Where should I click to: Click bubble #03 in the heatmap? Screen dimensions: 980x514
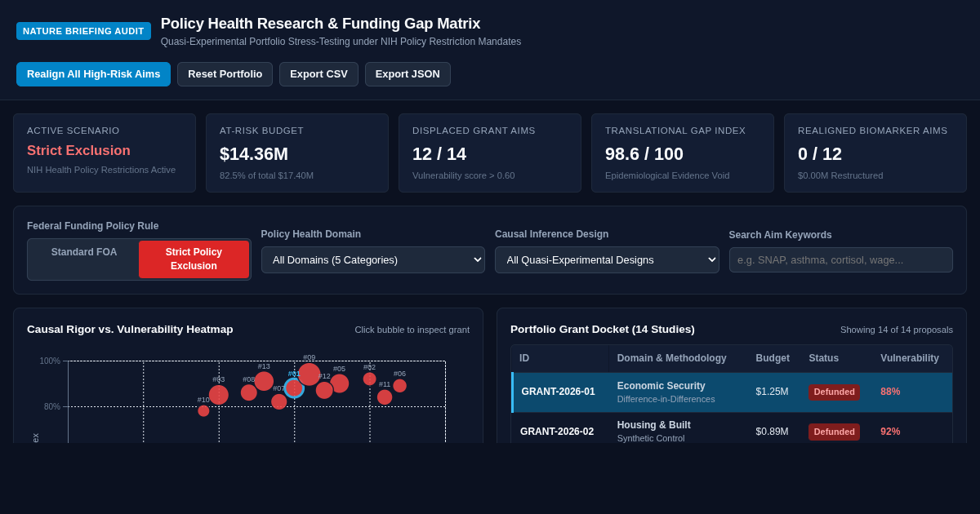coord(219,395)
